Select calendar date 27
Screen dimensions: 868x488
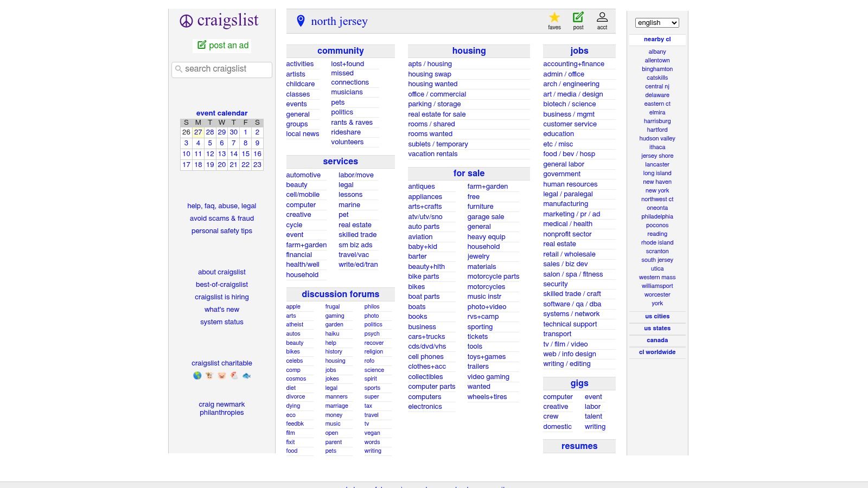click(198, 132)
